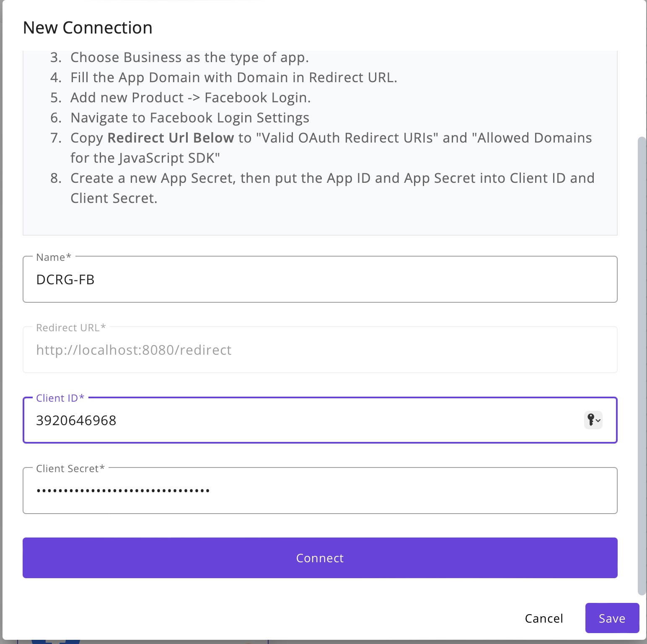Viewport: 647px width, 644px height.
Task: Focus the Name field containing DCRG-FB
Action: (x=320, y=279)
